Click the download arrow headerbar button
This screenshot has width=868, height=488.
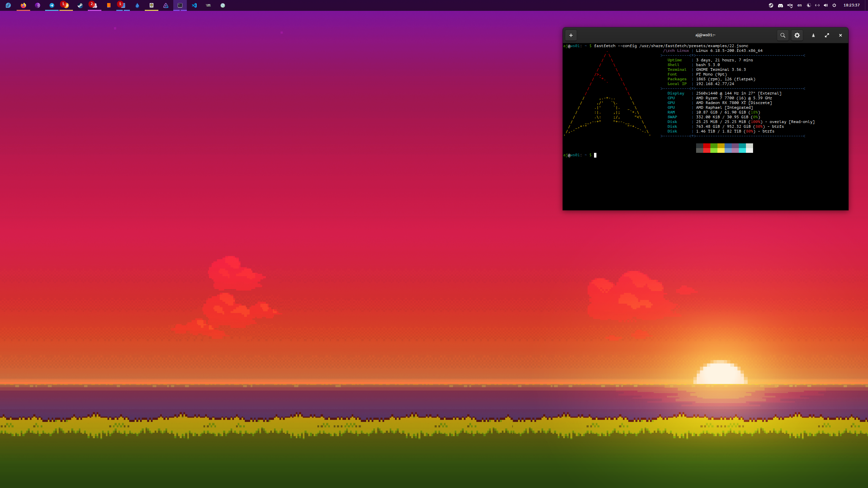point(813,35)
